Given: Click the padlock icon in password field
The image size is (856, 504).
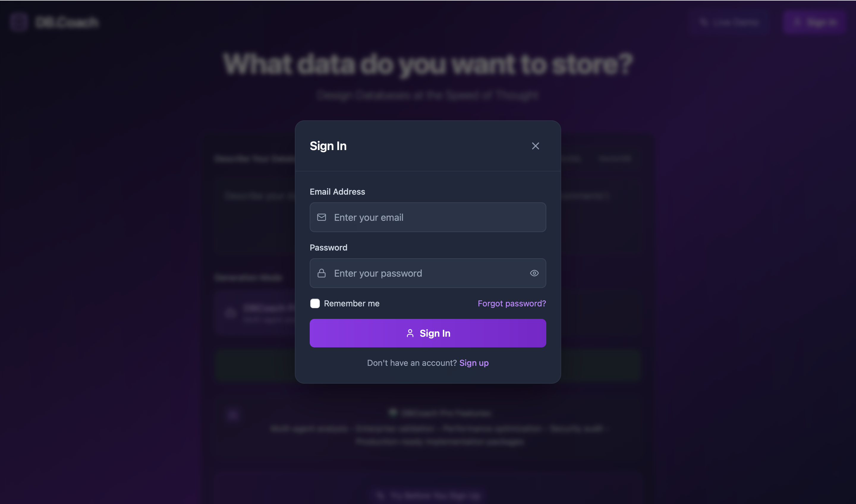Looking at the screenshot, I should [321, 273].
